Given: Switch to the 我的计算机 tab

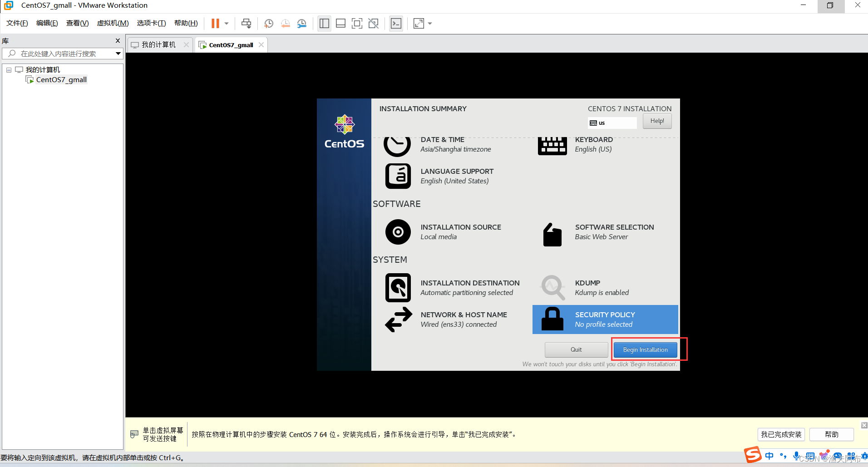Looking at the screenshot, I should click(x=158, y=44).
